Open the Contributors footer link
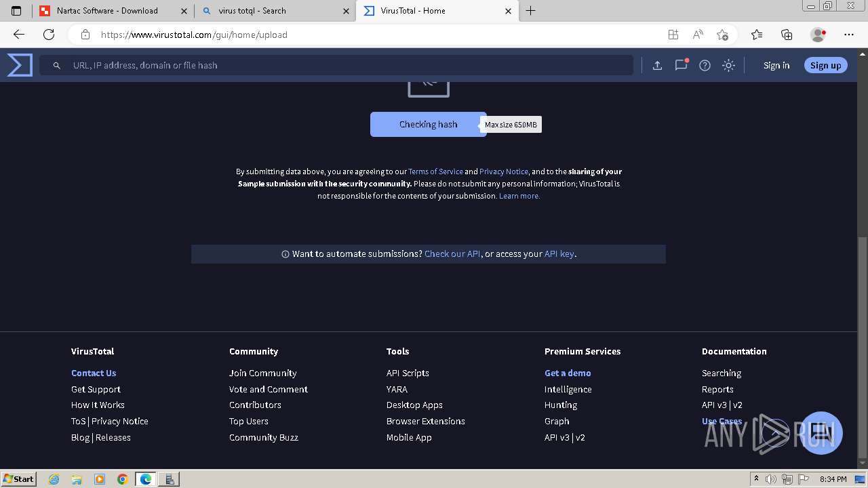The image size is (868, 488). pos(255,405)
